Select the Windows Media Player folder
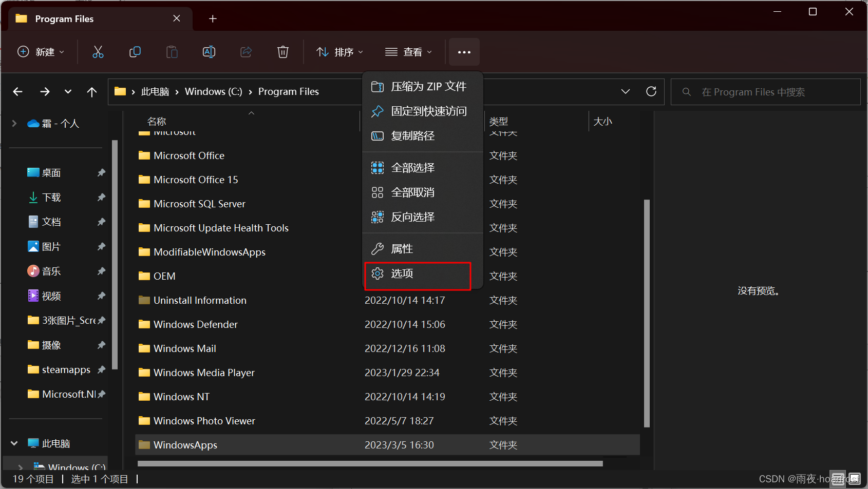Viewport: 868px width, 489px height. pos(387,373)
